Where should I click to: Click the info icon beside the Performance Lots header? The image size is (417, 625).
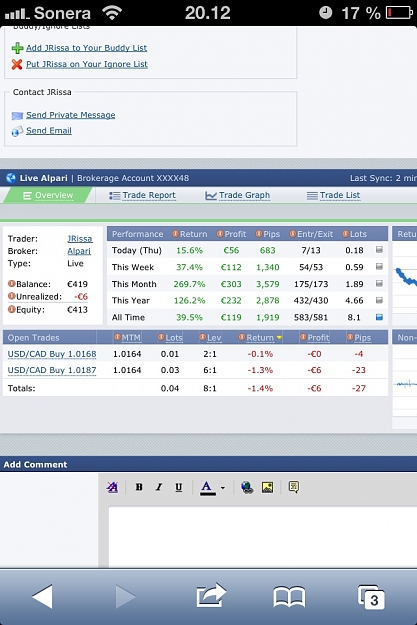tap(346, 234)
